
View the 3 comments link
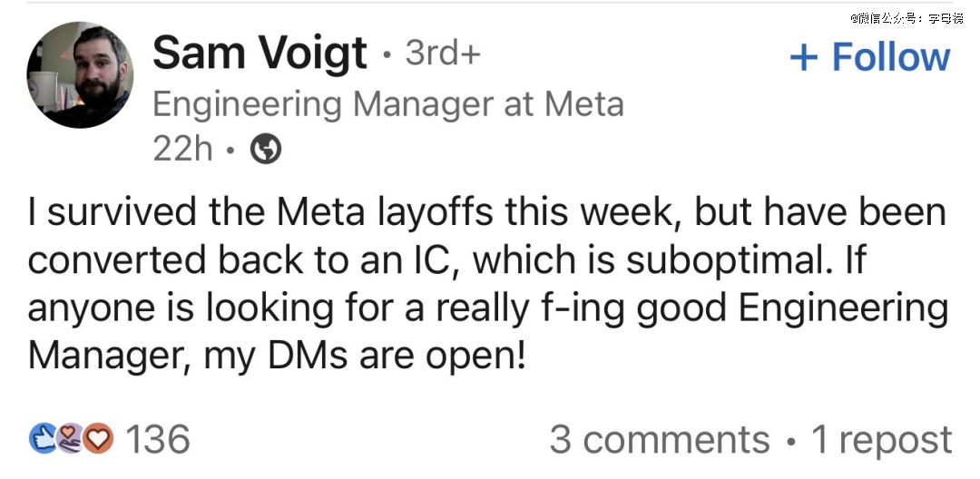[660, 439]
